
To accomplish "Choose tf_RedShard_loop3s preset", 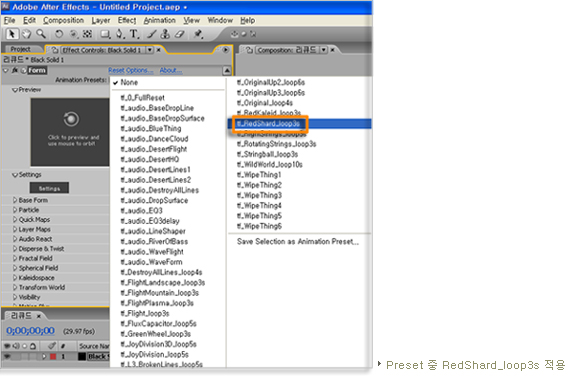I will (x=268, y=124).
